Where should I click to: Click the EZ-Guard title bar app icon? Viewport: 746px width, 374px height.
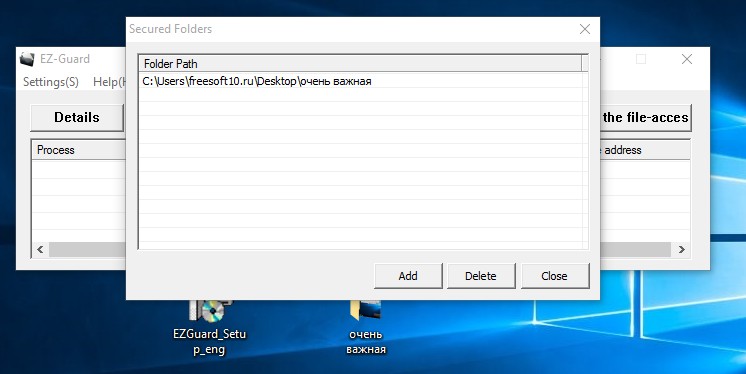click(x=28, y=59)
